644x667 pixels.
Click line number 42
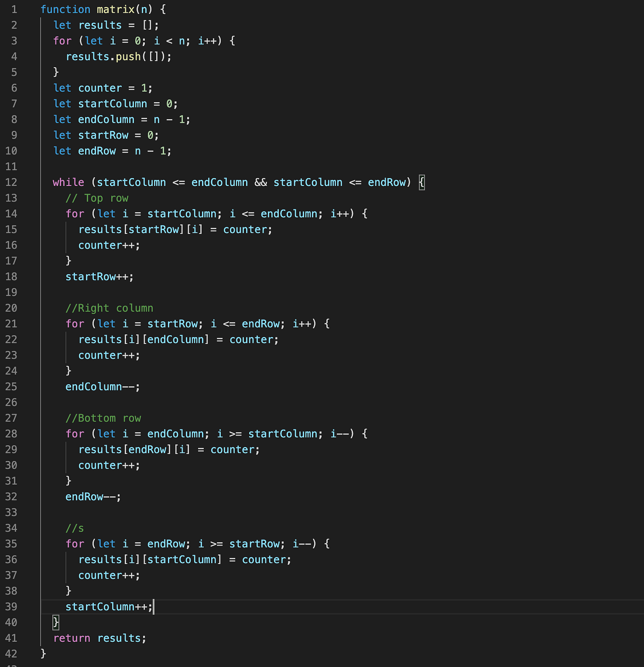tap(11, 653)
